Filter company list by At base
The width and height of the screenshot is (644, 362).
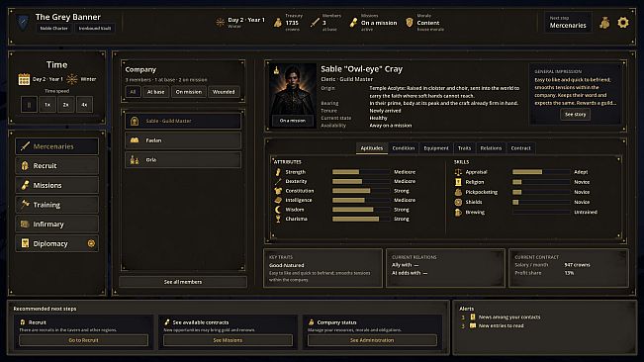[155, 92]
